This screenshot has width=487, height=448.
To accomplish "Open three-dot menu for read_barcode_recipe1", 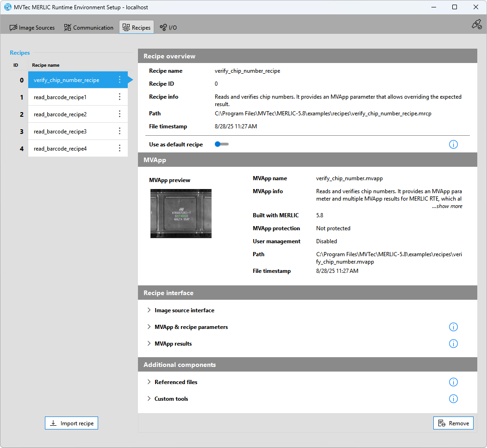I will pos(119,97).
